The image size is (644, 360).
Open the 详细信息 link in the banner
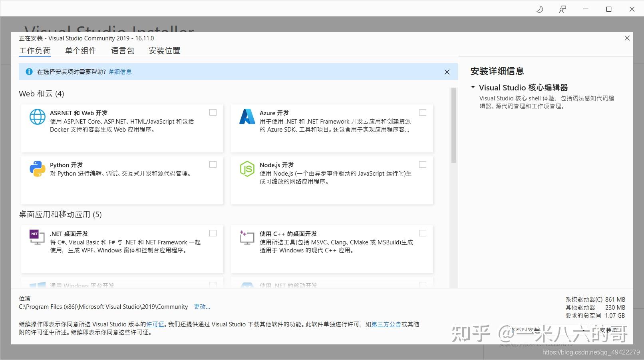click(119, 72)
